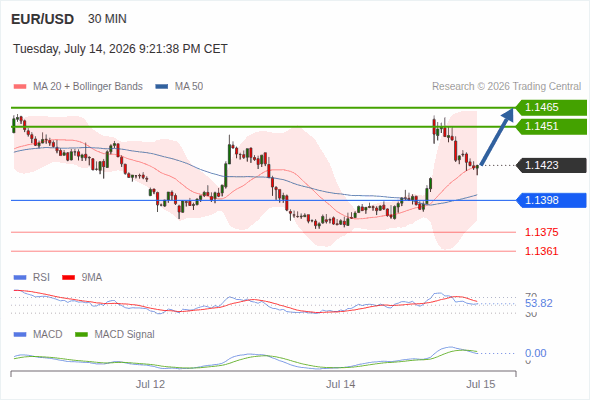This screenshot has width=590, height=400.
Task: Click the blue MACD legend swatch
Action: point(20,335)
